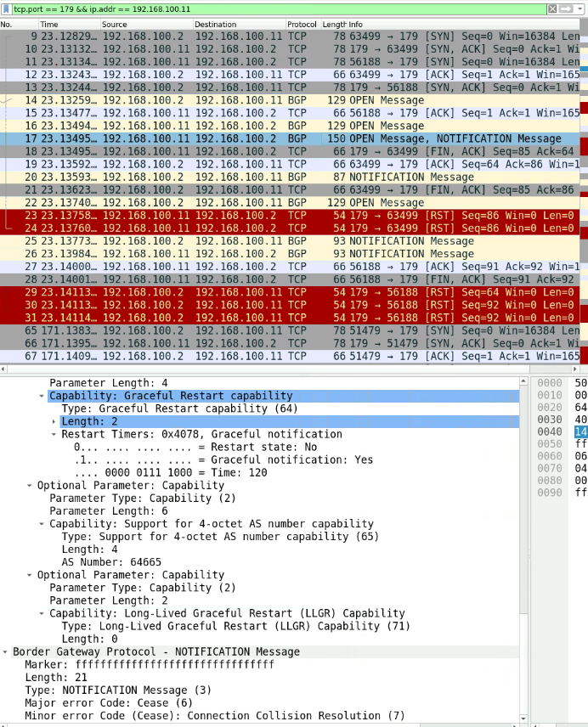Select packet 12 ACK row
The height and width of the screenshot is (727, 588).
pyautogui.click(x=290, y=75)
